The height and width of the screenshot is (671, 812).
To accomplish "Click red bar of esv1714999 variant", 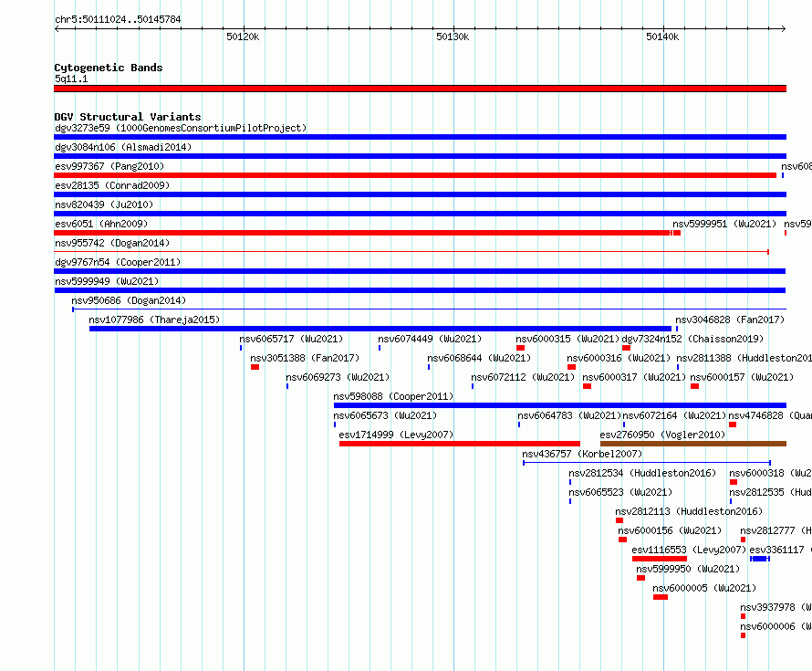I will pyautogui.click(x=460, y=444).
